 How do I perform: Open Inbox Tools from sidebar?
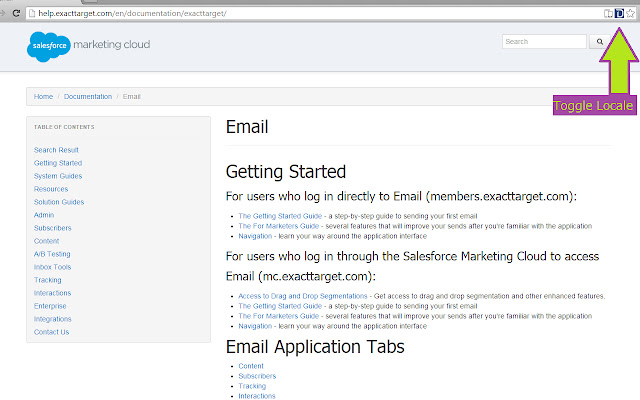(x=52, y=267)
